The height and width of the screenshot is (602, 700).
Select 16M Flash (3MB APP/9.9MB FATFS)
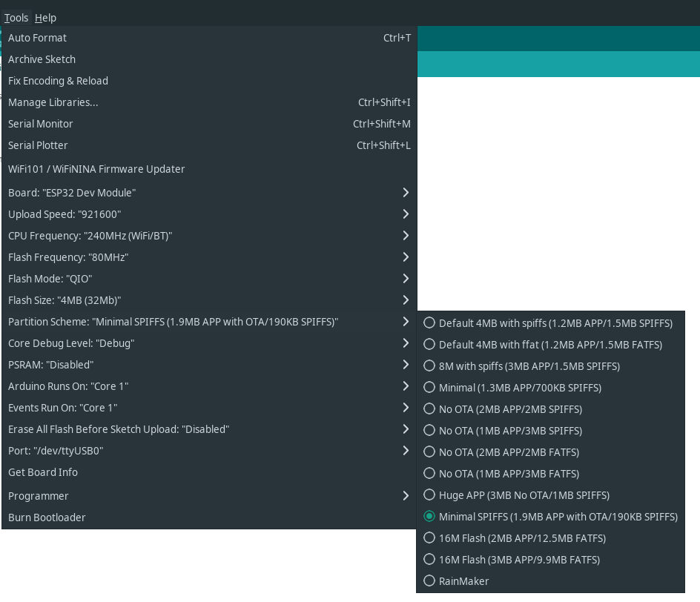pos(550,560)
